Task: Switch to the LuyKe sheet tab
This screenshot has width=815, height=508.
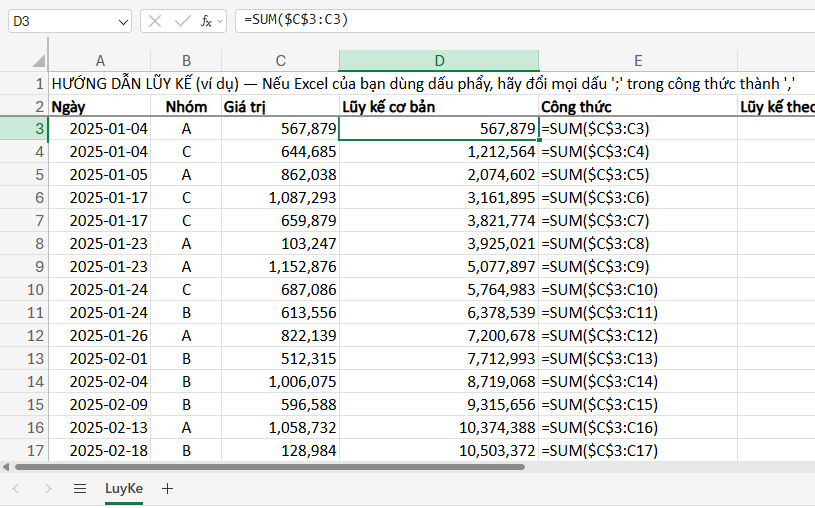Action: click(x=124, y=489)
